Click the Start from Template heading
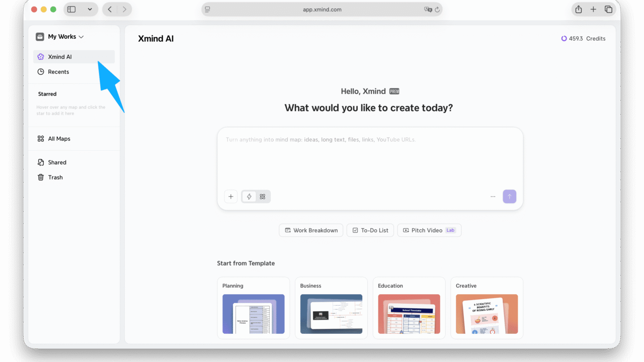This screenshot has width=644, height=362. (246, 263)
